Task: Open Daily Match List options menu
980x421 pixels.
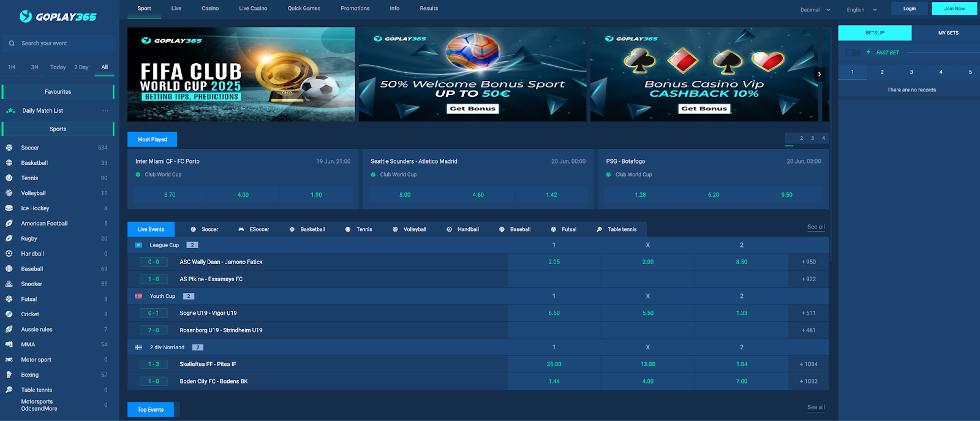Action: pos(105,111)
